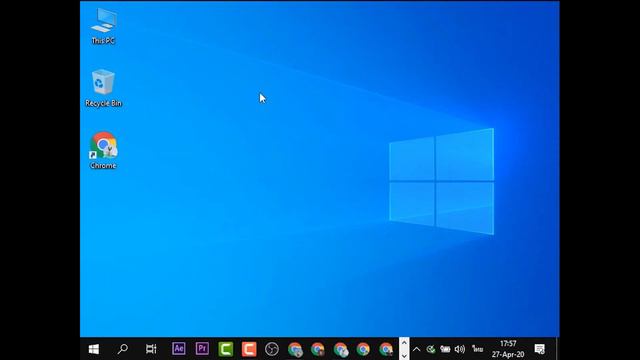The image size is (640, 360).
Task: Check the battery status tray icon
Action: 445,349
